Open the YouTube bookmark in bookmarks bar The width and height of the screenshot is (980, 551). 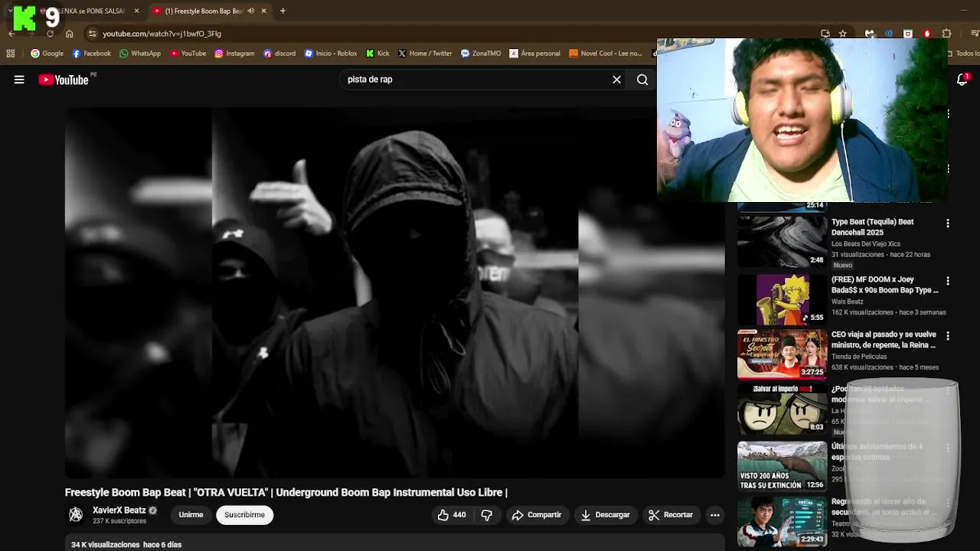(188, 54)
